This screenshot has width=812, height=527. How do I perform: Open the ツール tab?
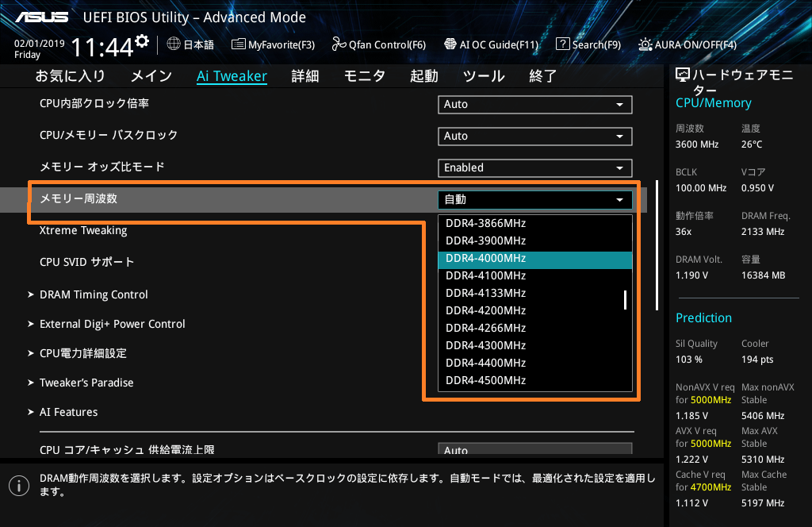(484, 76)
